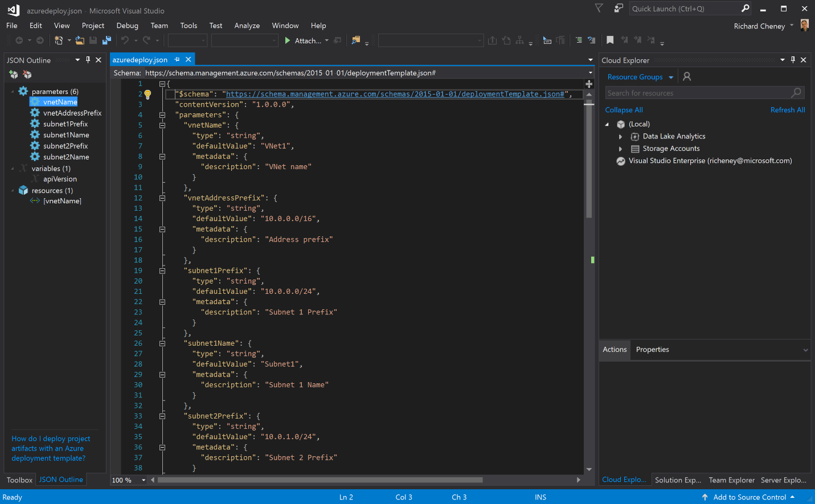815x504 pixels.
Task: Switch to the Team Explorer tab
Action: (x=732, y=480)
